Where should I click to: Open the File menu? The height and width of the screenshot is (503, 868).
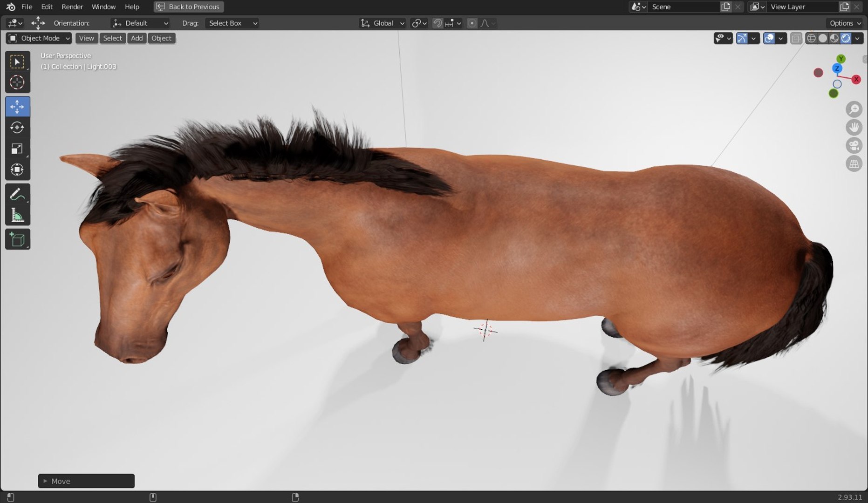(x=27, y=7)
